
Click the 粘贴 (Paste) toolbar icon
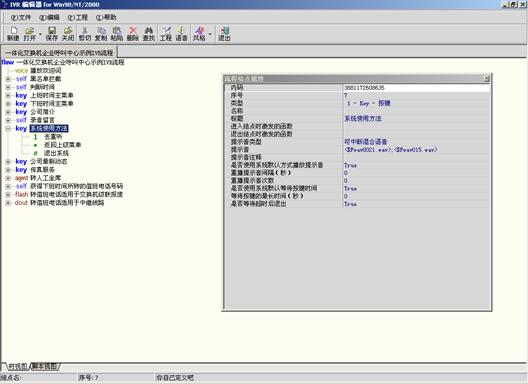click(x=117, y=34)
